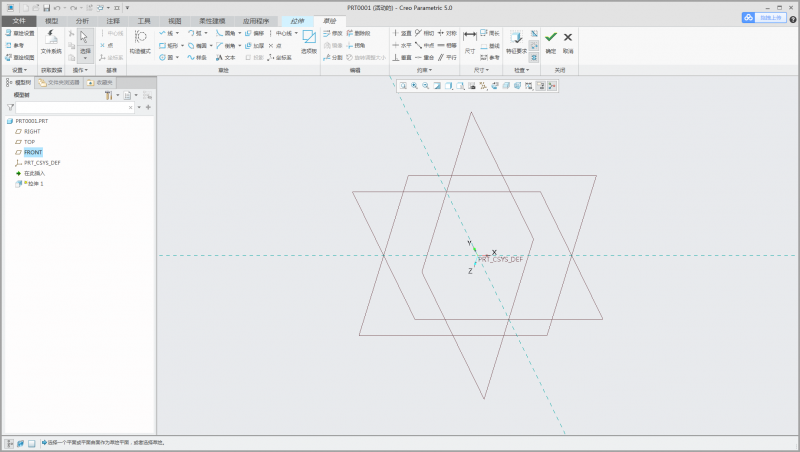This screenshot has height=452, width=800.
Task: Open the 柔性建模 ribbon tab
Action: pyautogui.click(x=212, y=21)
